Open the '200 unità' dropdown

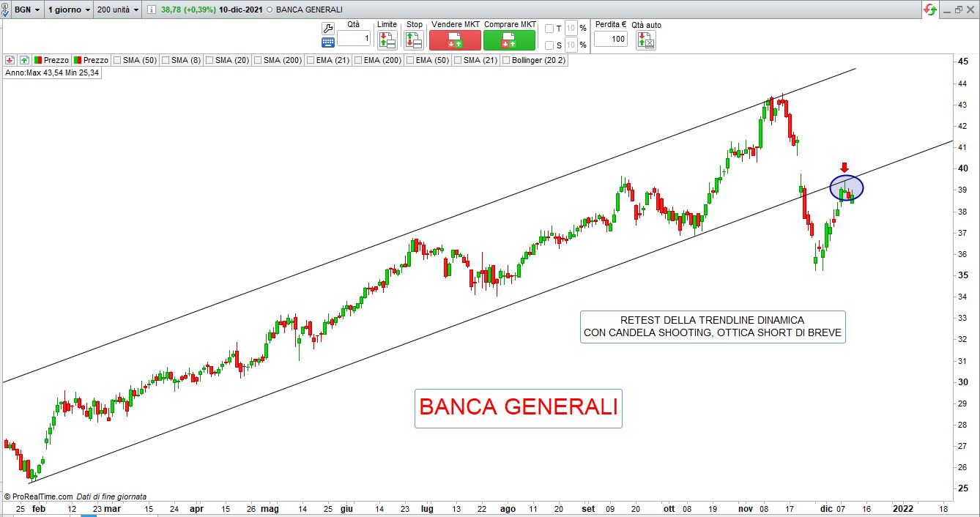117,10
